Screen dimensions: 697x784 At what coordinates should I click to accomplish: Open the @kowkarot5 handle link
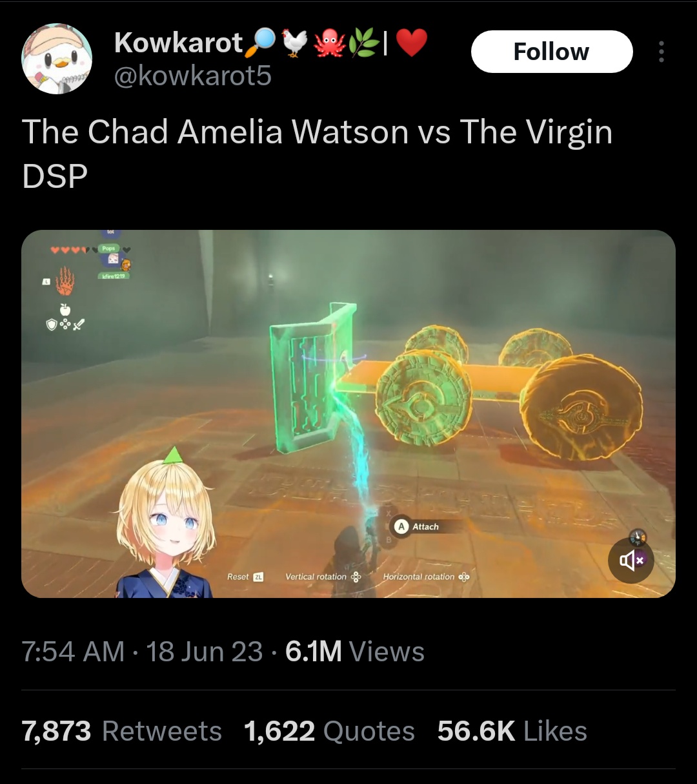coord(192,77)
